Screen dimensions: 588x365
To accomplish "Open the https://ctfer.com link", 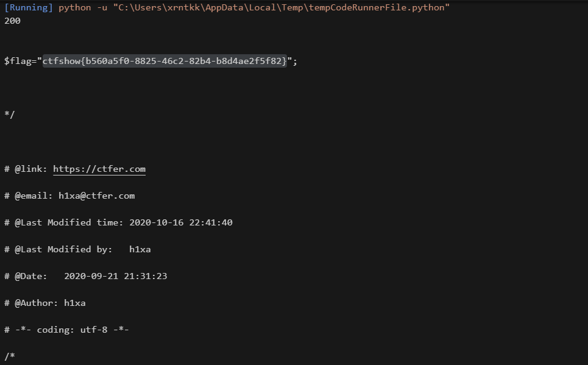I will point(99,169).
